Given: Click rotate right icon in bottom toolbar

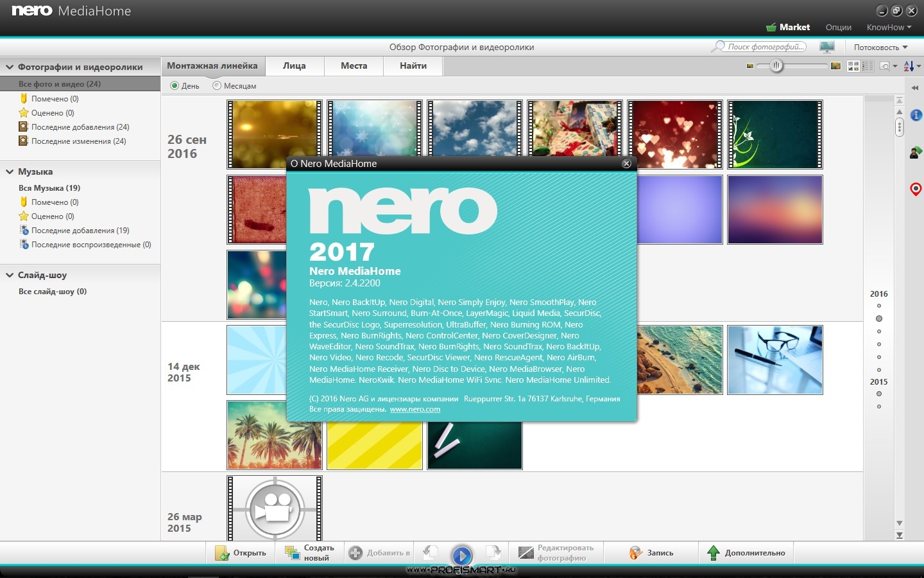Looking at the screenshot, I should click(493, 552).
